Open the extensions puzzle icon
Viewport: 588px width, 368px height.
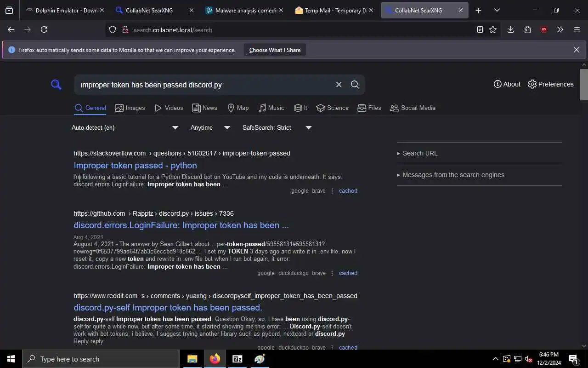(x=527, y=30)
